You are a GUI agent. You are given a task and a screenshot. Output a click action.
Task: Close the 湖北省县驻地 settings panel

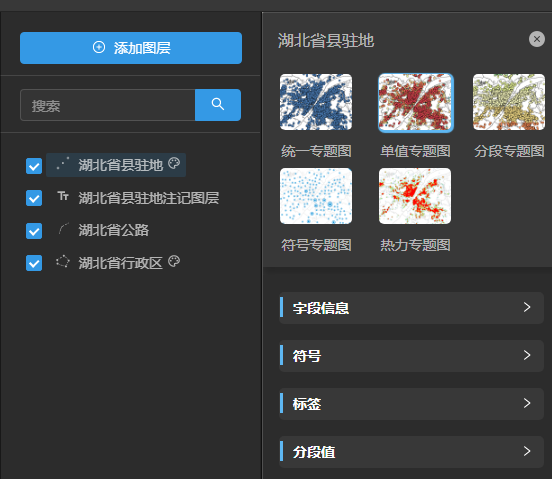click(x=537, y=39)
